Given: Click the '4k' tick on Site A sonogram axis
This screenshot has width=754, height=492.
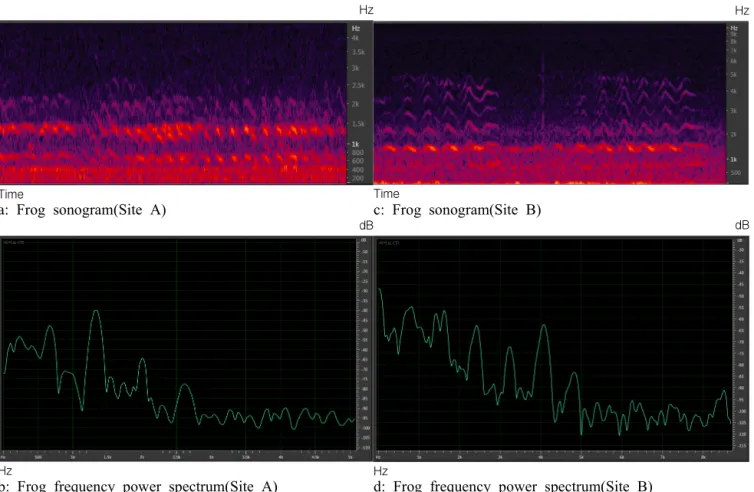Looking at the screenshot, I should 355,38.
